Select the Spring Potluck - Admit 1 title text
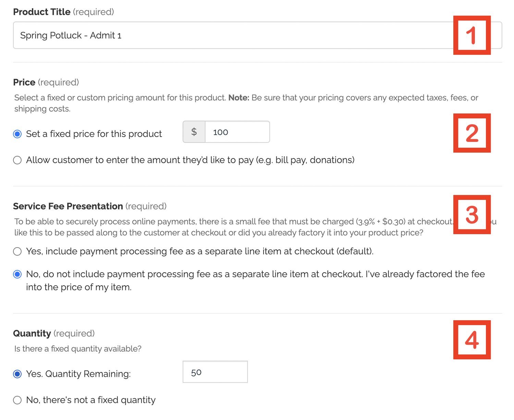 pyautogui.click(x=70, y=35)
